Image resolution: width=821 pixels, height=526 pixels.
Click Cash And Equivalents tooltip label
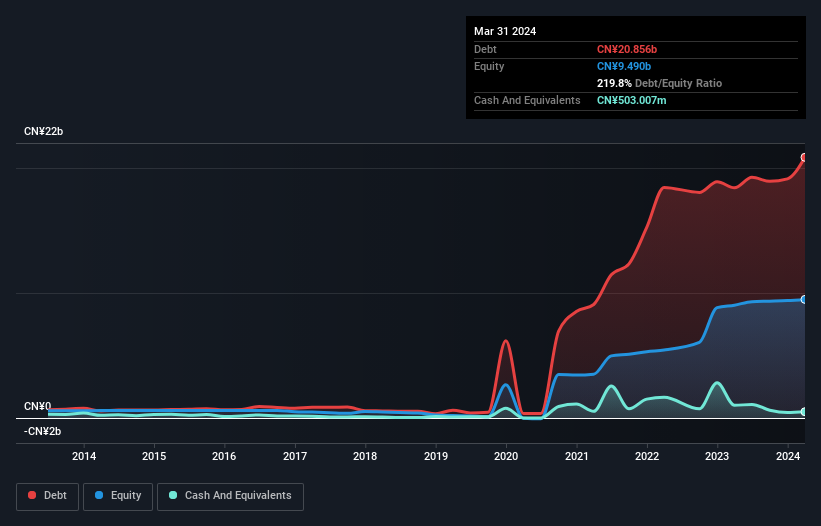coord(527,100)
